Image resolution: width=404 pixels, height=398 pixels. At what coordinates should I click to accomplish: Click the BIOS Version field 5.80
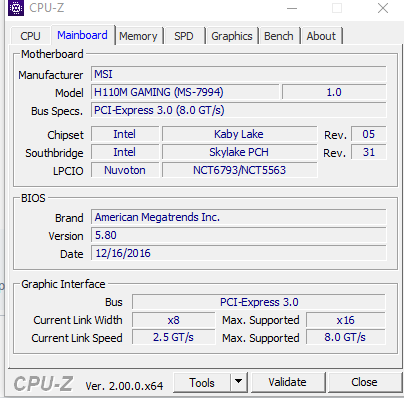(239, 235)
